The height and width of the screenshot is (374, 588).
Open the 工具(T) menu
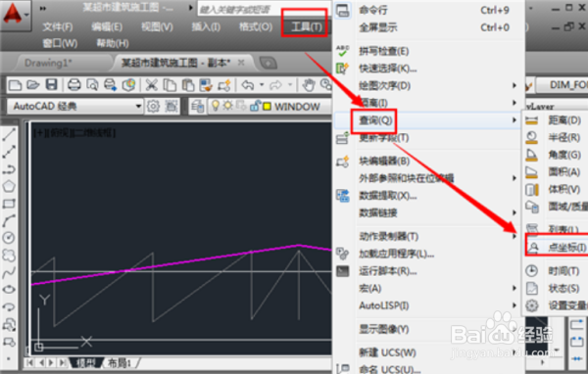click(x=307, y=27)
